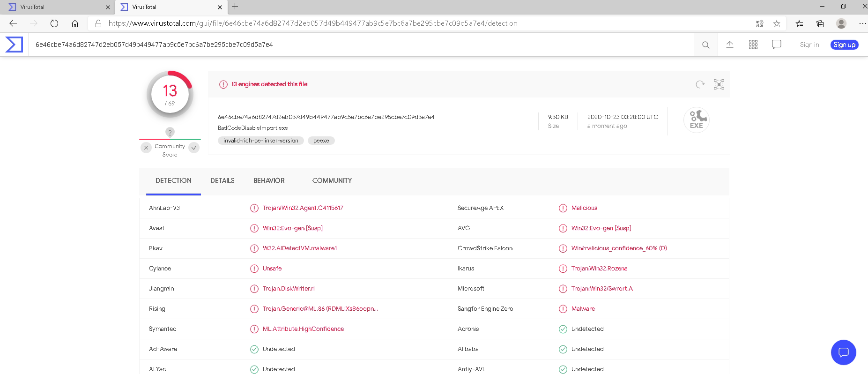Select the COMMUNITY tab

332,181
